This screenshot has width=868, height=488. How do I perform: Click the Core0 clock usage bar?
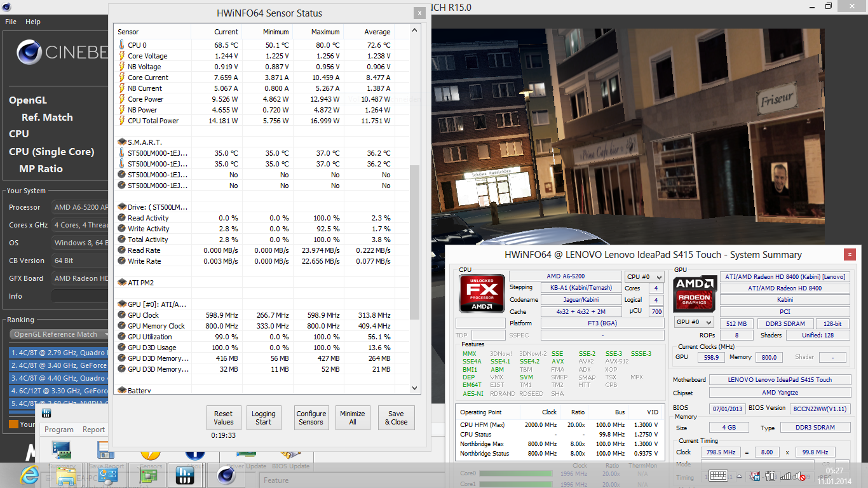pos(515,473)
